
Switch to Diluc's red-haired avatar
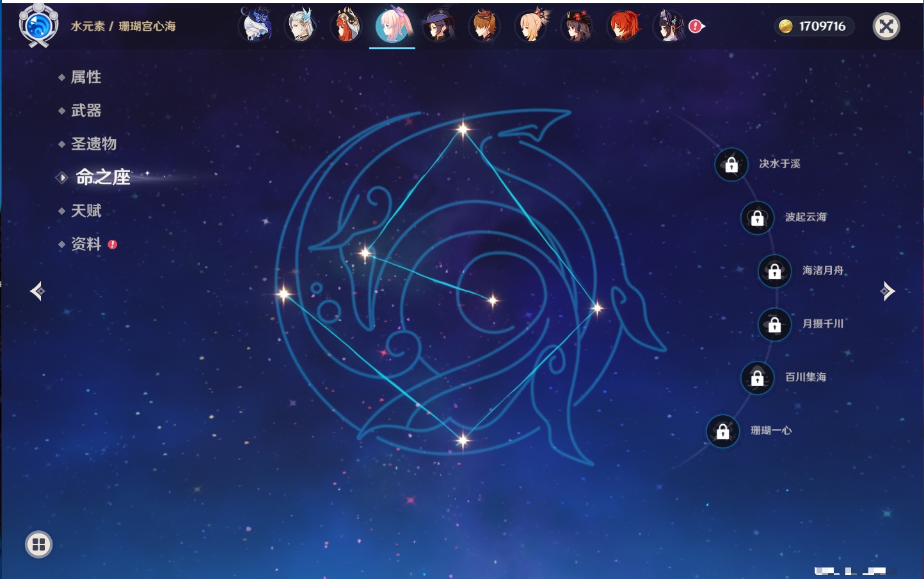coord(623,26)
